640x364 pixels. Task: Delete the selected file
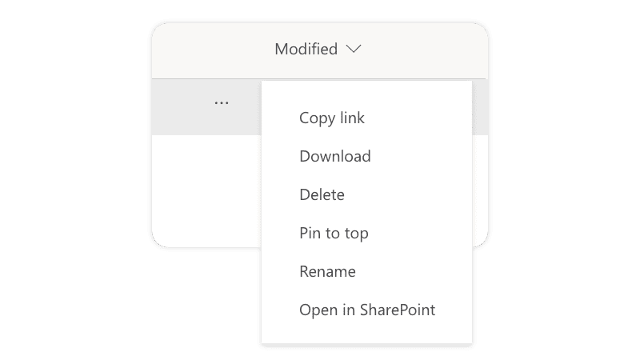322,194
